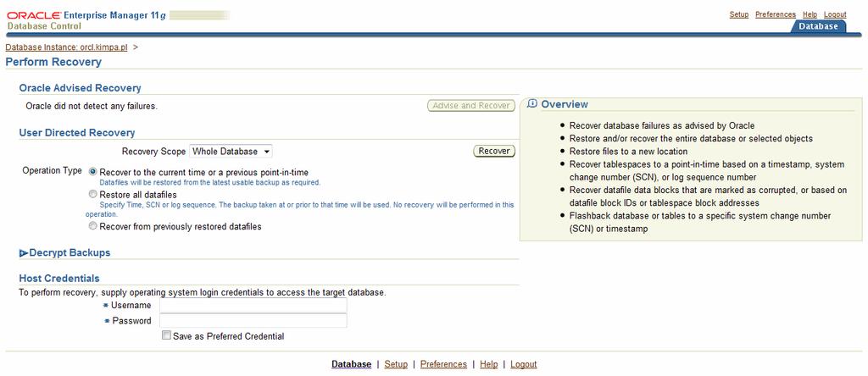This screenshot has width=868, height=376.
Task: Click text 'Oracle did not detect any failures.'
Action: coord(92,106)
